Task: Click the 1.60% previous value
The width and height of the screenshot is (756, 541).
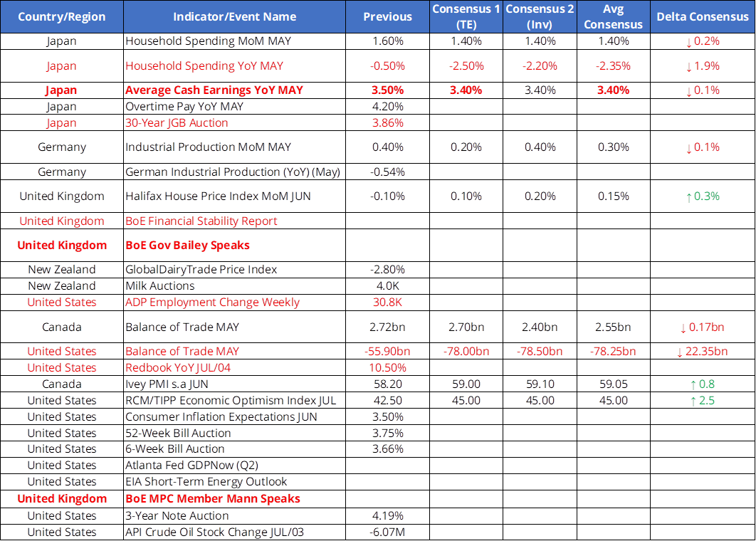Action: point(388,41)
